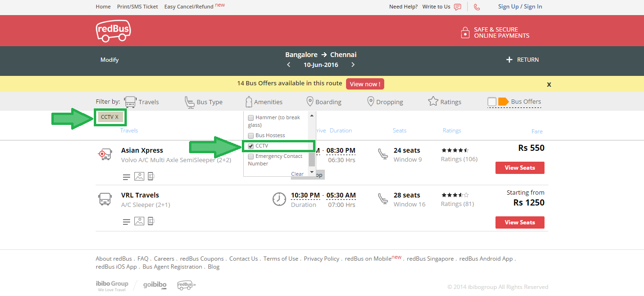
Task: Click the plus icon beside RETURN
Action: click(509, 60)
